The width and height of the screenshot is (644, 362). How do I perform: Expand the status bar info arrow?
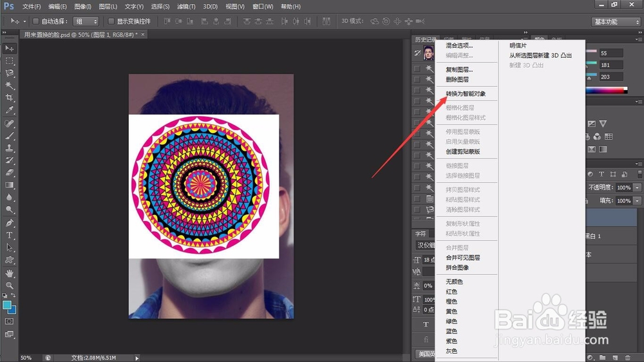(x=137, y=358)
